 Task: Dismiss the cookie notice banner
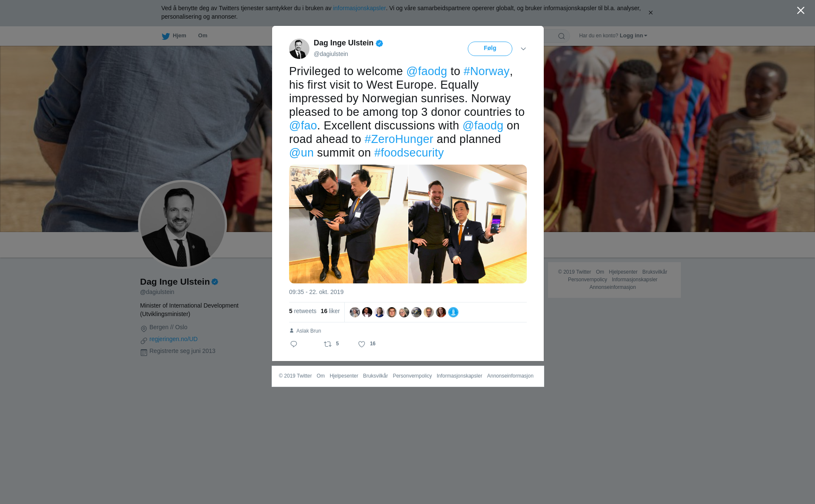650,13
